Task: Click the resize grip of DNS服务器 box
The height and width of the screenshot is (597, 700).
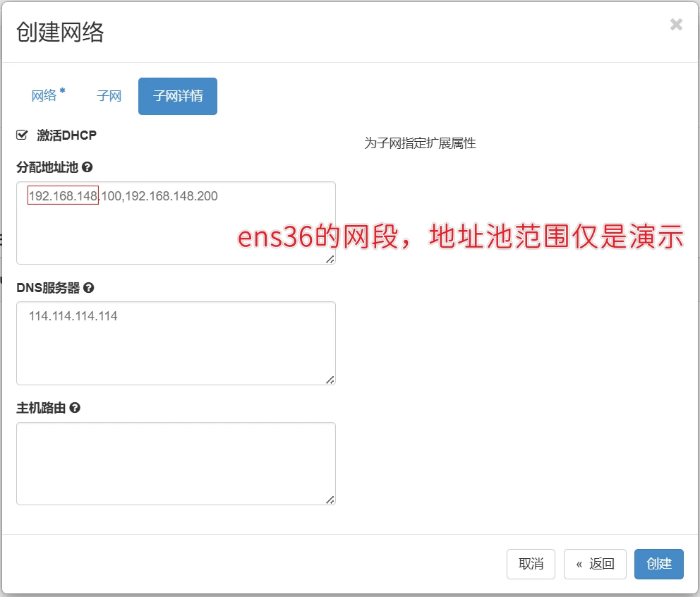Action: pyautogui.click(x=330, y=380)
